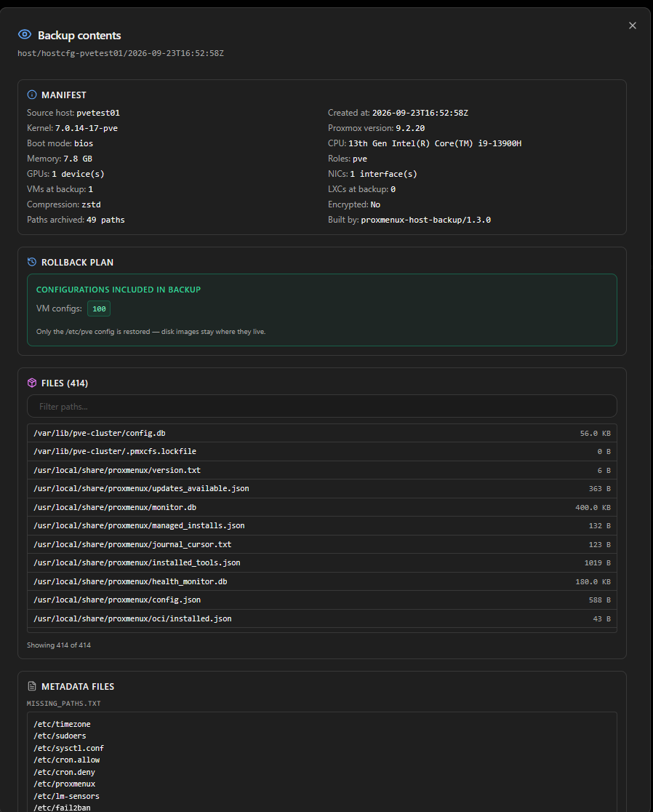The image size is (653, 812).
Task: Click the /etc/sudoers missing path line
Action: (x=60, y=736)
